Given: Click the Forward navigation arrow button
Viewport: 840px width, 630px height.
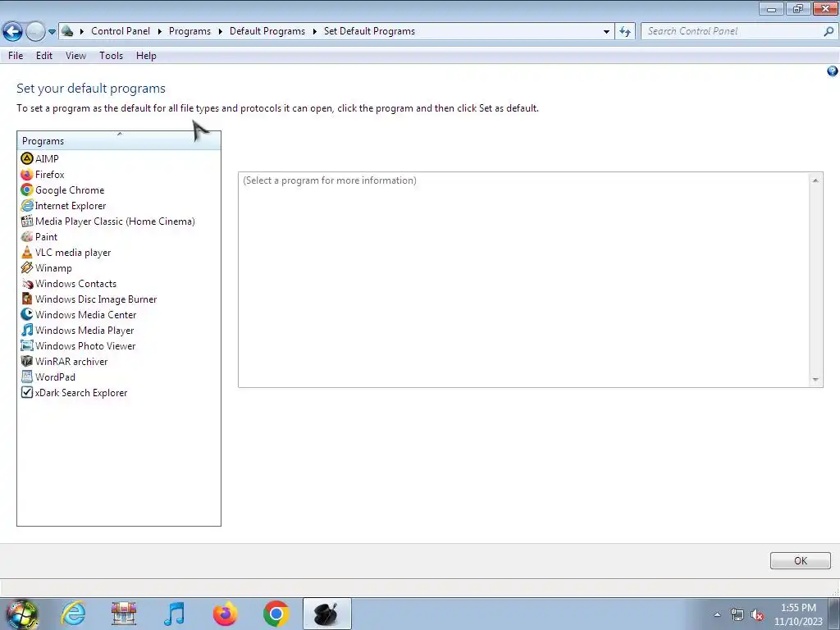Looking at the screenshot, I should 35,32.
